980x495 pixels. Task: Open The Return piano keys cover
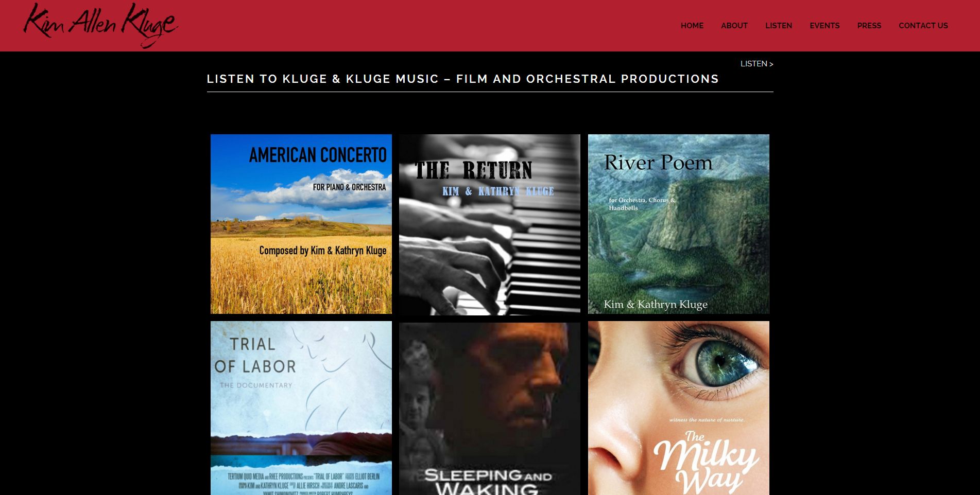pos(490,225)
